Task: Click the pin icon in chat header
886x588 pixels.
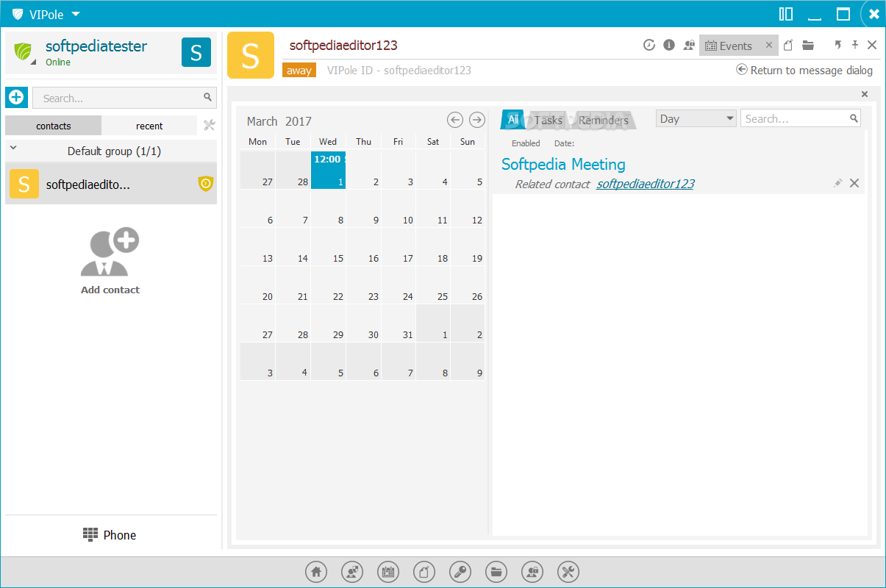Action: (x=855, y=45)
